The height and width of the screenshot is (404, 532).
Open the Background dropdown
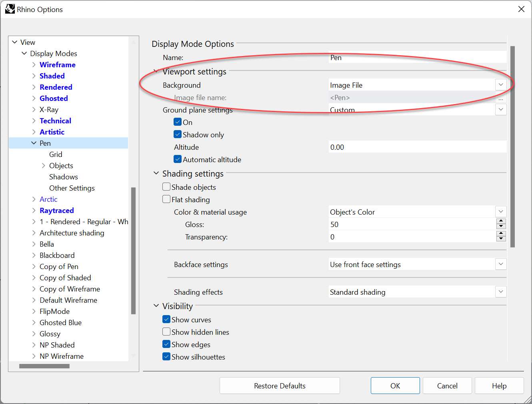click(501, 85)
